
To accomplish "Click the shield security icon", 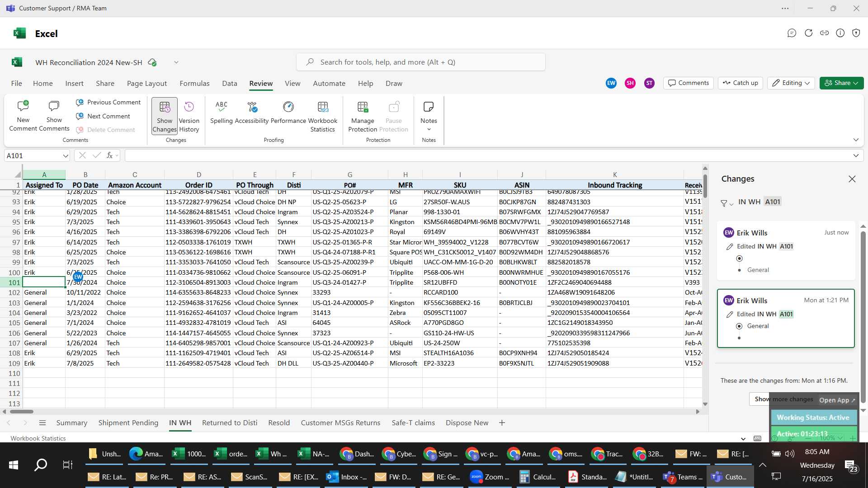I will [856, 33].
